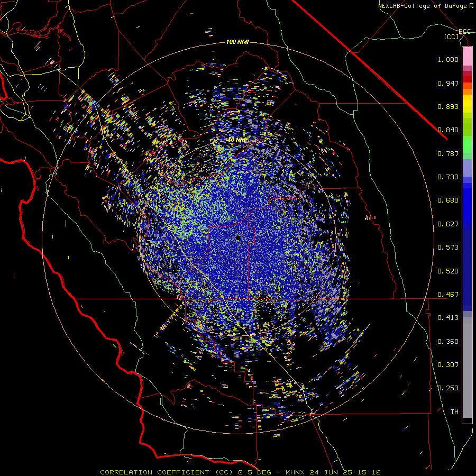Pick the gray color bar segment
The image size is (476, 476).
(x=467, y=368)
